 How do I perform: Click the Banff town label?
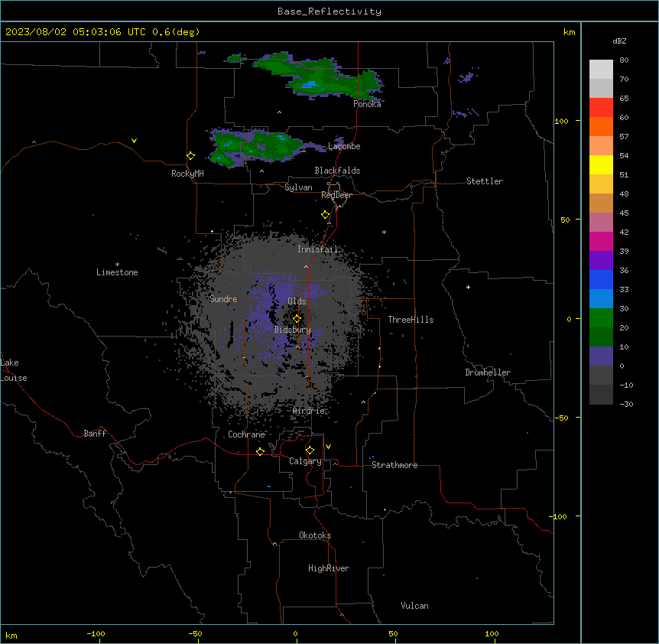pos(95,434)
